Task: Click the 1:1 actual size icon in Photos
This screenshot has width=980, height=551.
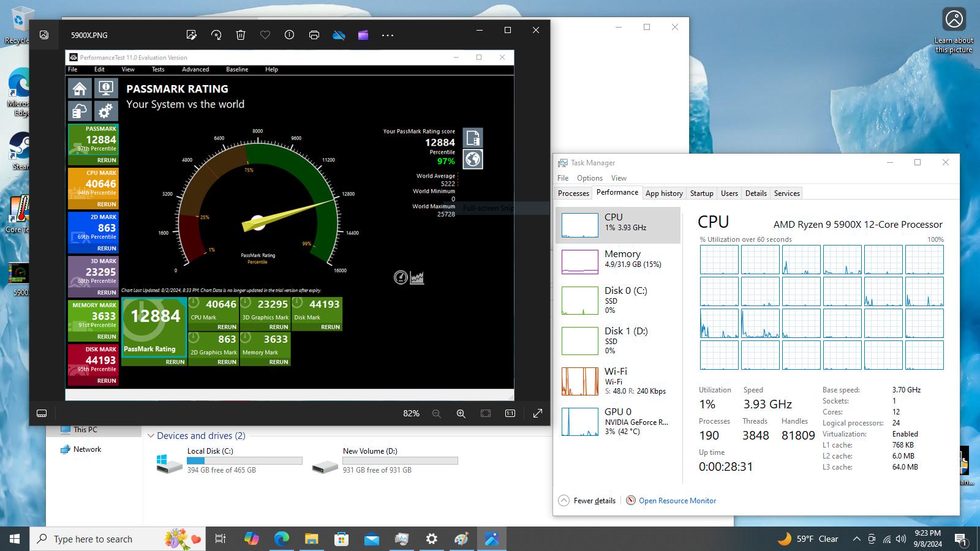Action: (510, 413)
